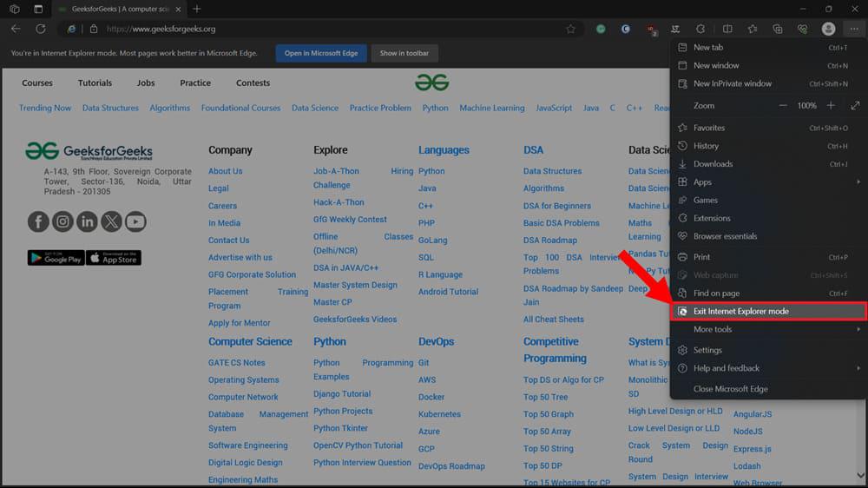
Task: Open Games menu entry
Action: point(768,200)
